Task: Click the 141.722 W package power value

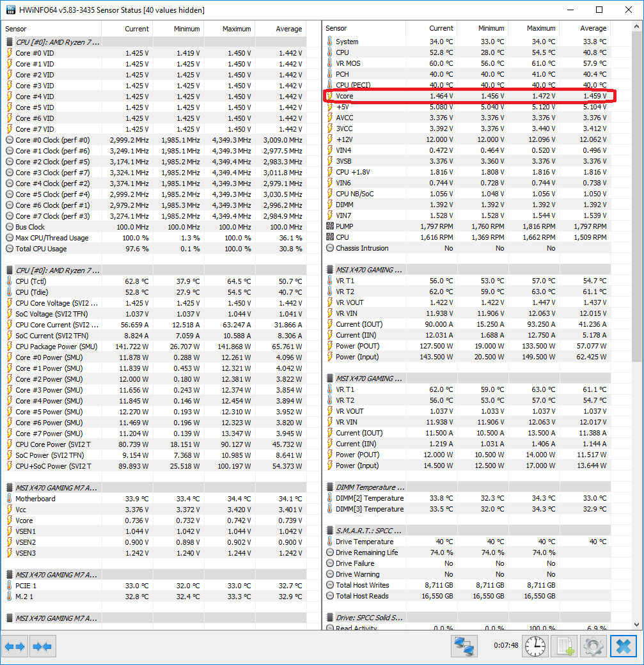Action: tap(132, 347)
